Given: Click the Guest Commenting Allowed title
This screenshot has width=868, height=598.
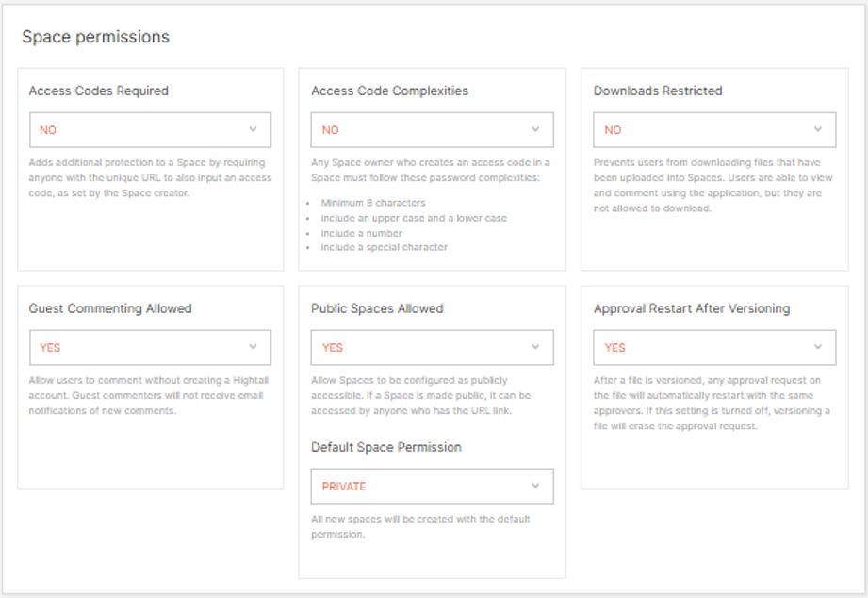Looking at the screenshot, I should (110, 308).
